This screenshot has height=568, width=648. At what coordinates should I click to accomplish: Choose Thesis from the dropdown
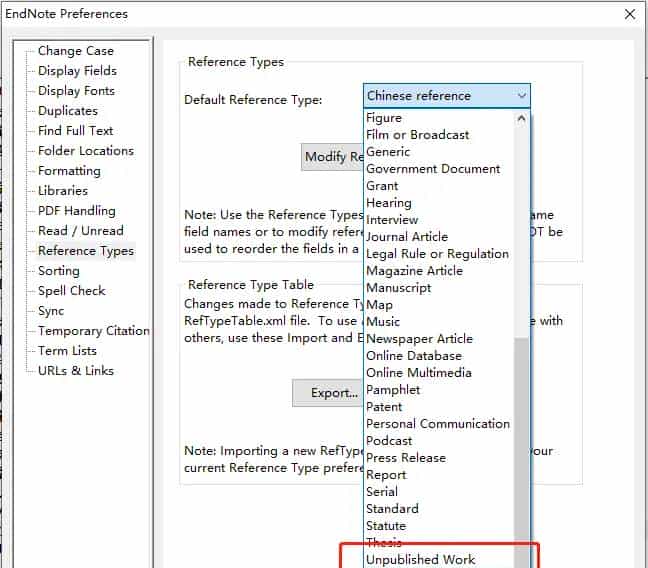[440, 542]
